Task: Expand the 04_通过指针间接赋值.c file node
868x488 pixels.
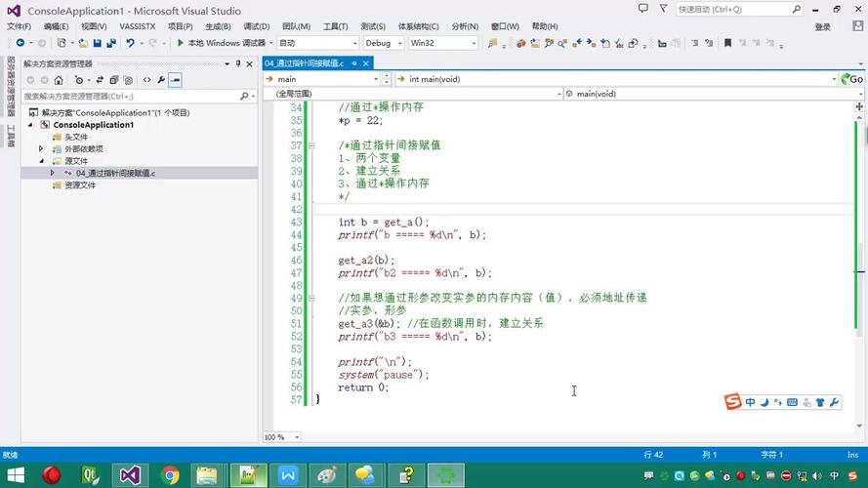Action: click(x=52, y=173)
